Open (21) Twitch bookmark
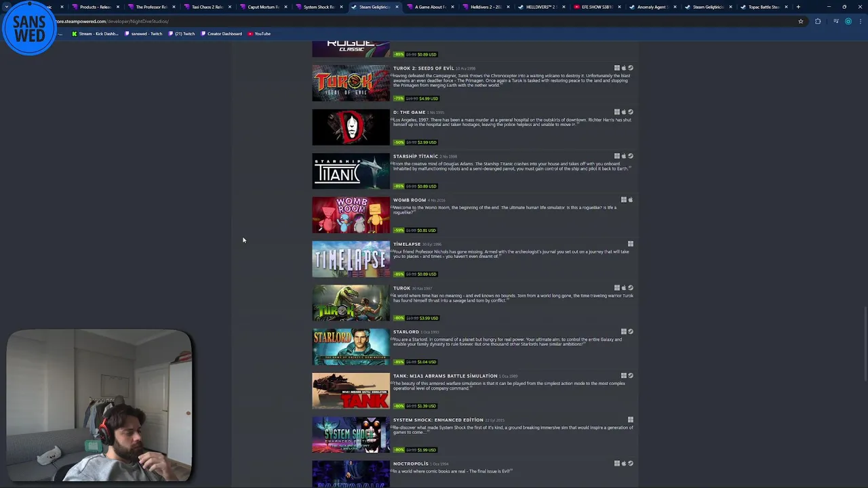Screen dimensions: 868x488 click(x=182, y=33)
